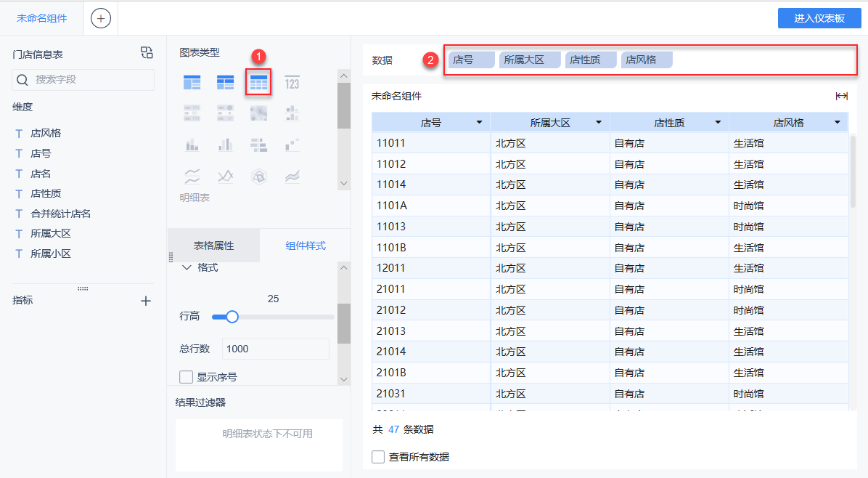Image resolution: width=868 pixels, height=478 pixels.
Task: Click the 所属大区 field tag in data bar
Action: click(530, 60)
